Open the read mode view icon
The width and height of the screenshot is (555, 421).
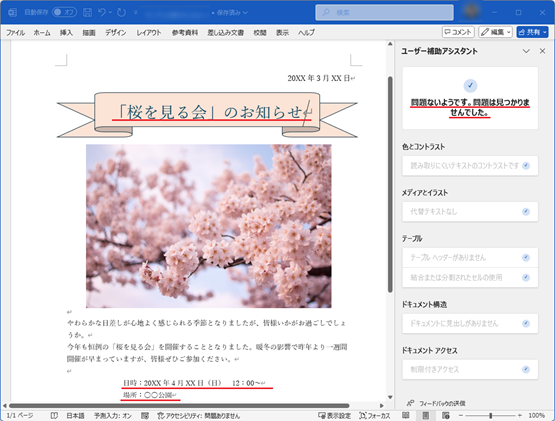[x=406, y=415]
